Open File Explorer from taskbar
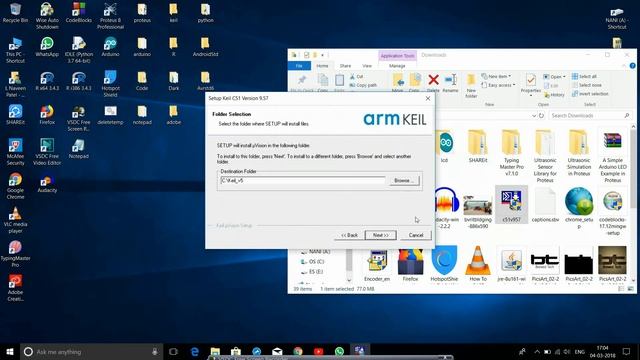 tap(215, 351)
